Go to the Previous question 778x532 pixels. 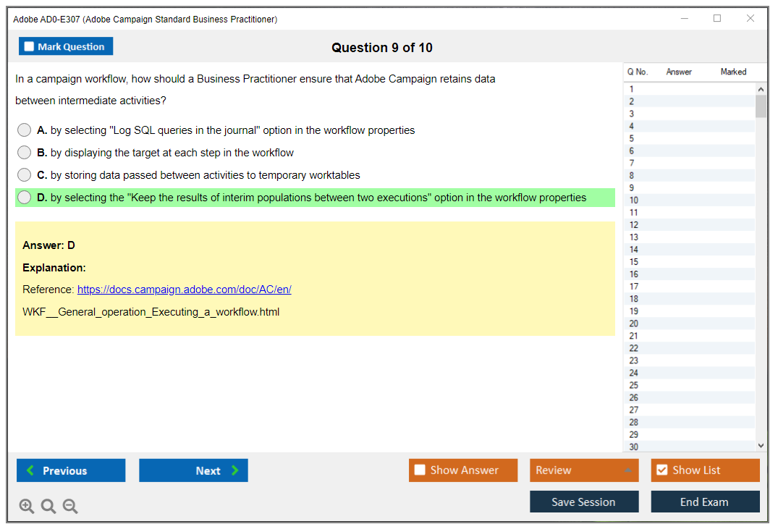71,470
